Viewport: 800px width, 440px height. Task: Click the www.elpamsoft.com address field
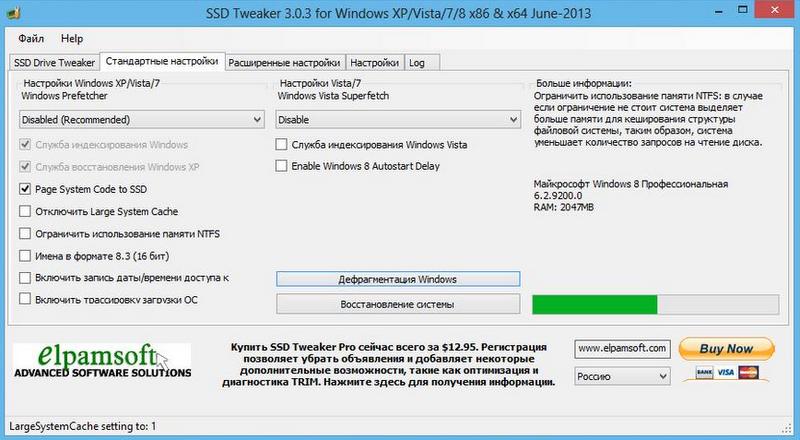pyautogui.click(x=622, y=349)
